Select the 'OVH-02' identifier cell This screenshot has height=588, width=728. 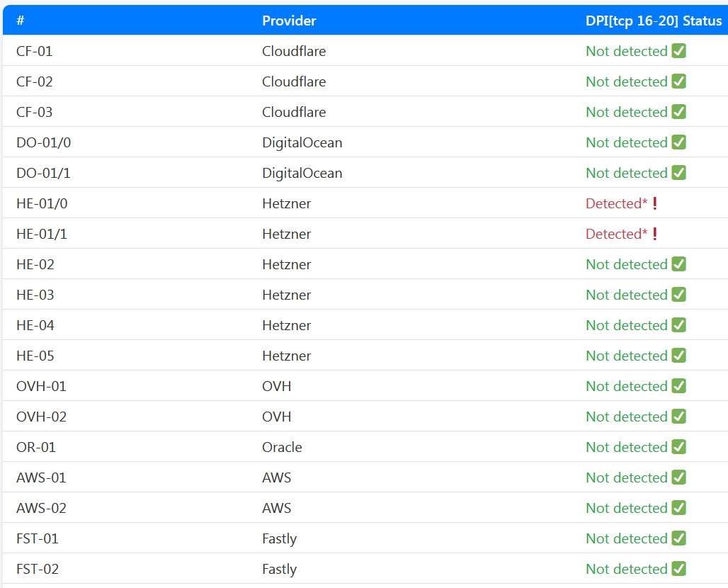coord(41,417)
